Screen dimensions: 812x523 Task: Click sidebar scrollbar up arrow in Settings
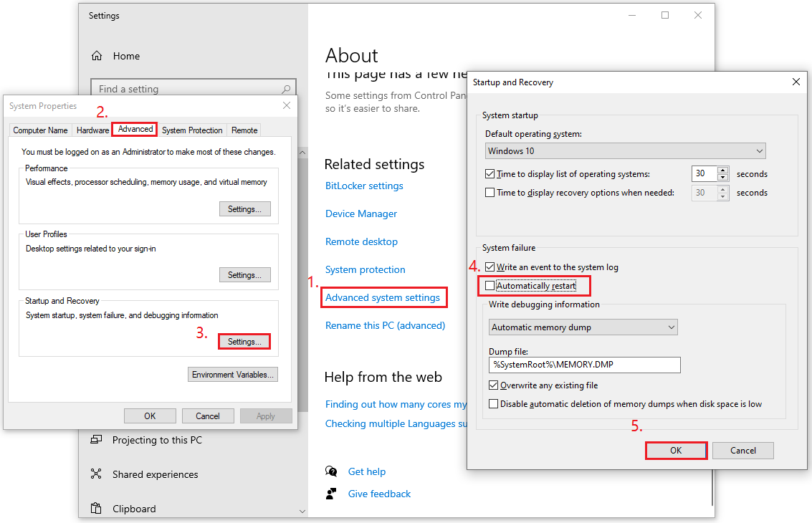point(302,153)
